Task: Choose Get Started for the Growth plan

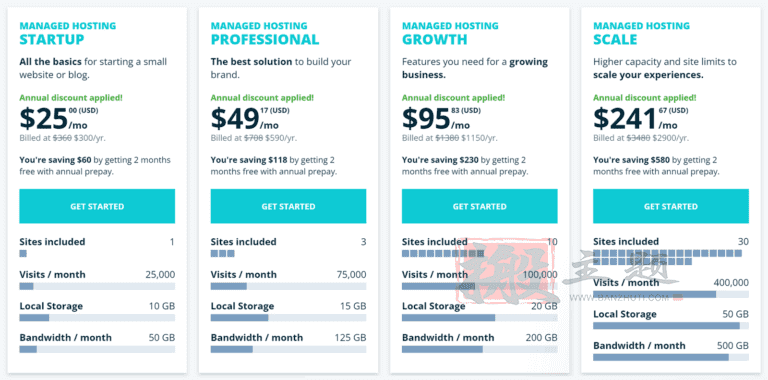Action: coord(480,206)
